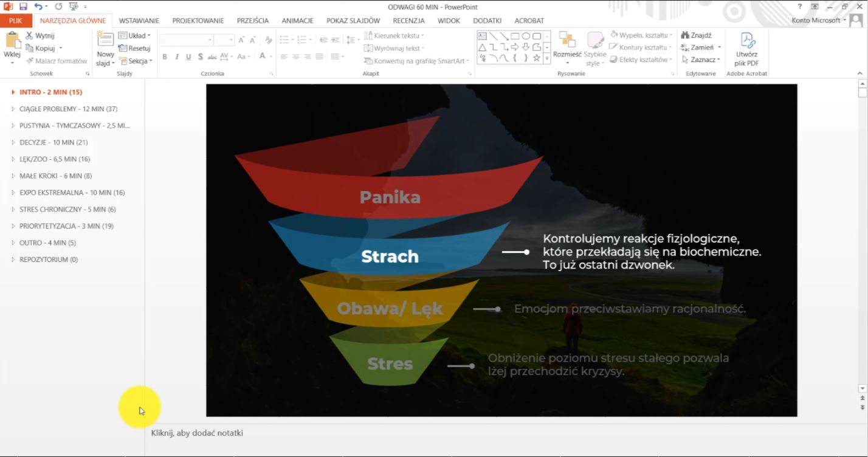868x457 pixels.
Task: Click Utwórz plik PDF icon
Action: tap(746, 43)
